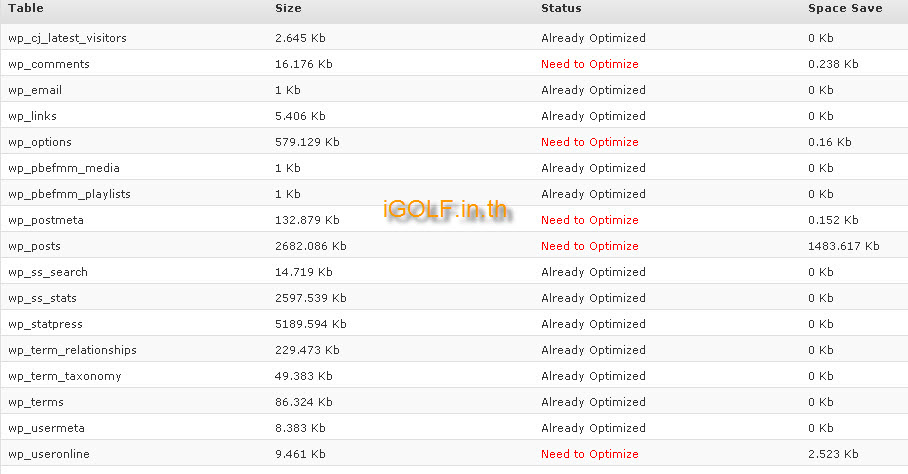
Task: Click Need to Optimize for wp_options
Action: point(590,142)
